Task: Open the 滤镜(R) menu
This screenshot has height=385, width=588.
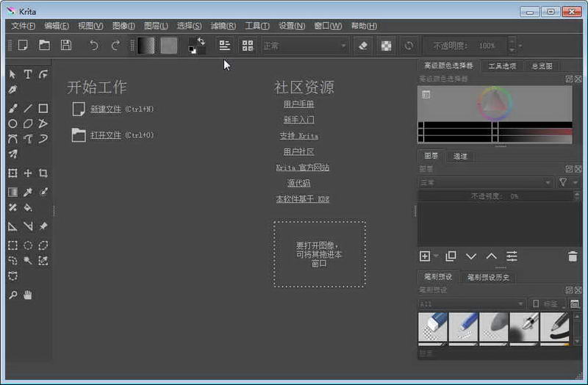Action: point(223,26)
